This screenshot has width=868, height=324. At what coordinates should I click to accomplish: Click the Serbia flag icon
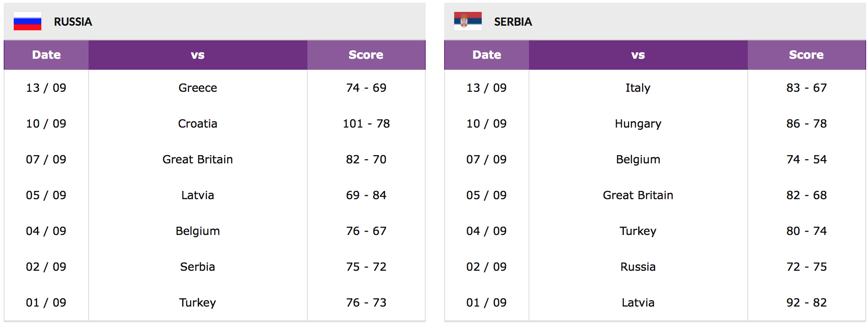[468, 21]
